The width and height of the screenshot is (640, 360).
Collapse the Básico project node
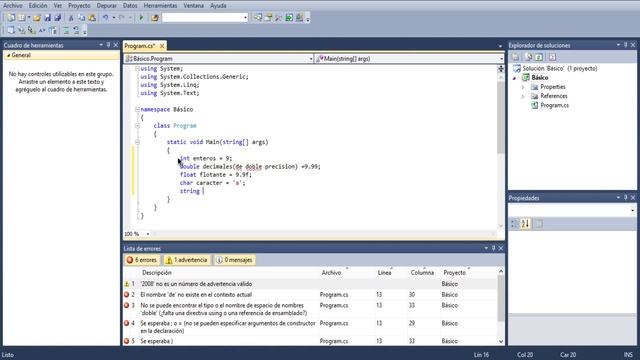click(x=514, y=78)
